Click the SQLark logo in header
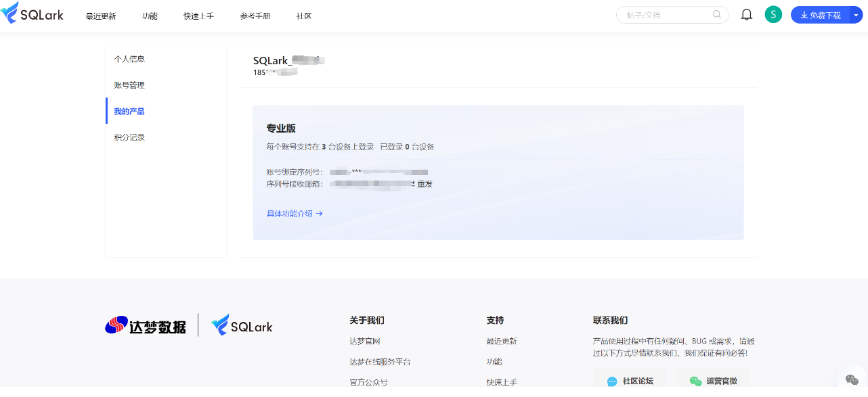 (32, 14)
